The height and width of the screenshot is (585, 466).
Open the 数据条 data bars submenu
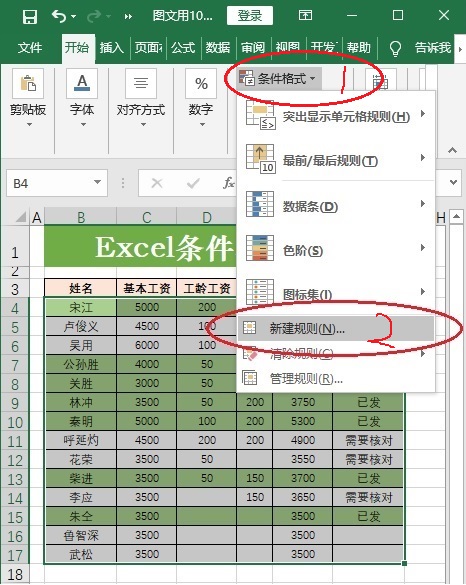coord(336,205)
